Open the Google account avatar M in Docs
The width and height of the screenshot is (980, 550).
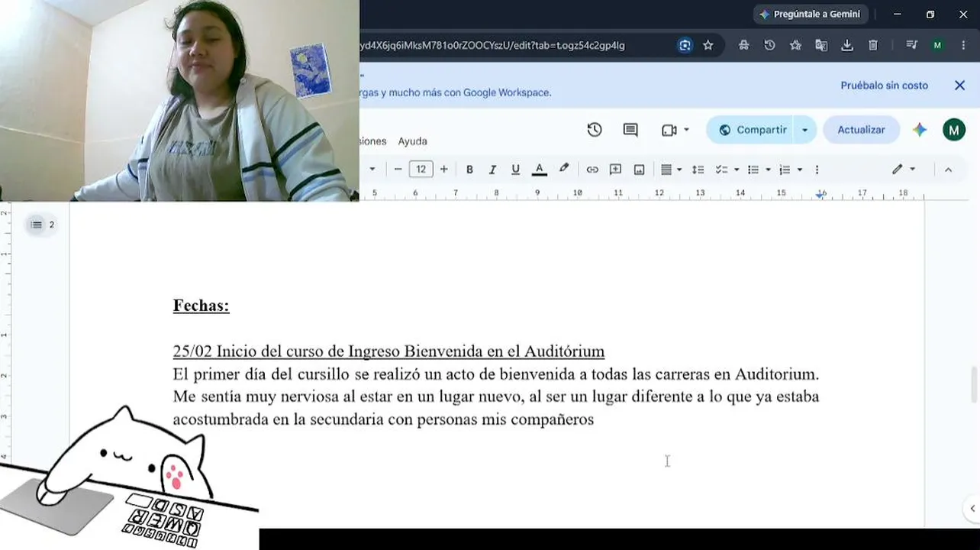pos(954,130)
